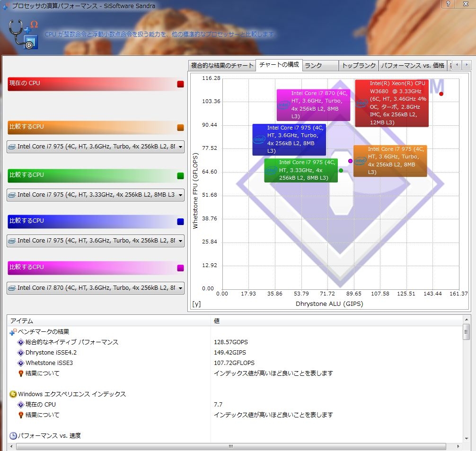Screen dimensions: 476x451
Task: Click the green comparison CPU color swatch
Action: click(x=180, y=175)
